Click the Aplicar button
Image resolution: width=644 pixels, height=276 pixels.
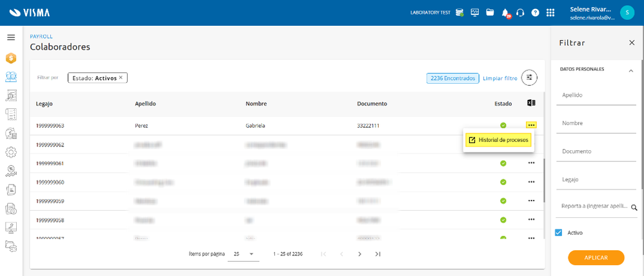596,257
